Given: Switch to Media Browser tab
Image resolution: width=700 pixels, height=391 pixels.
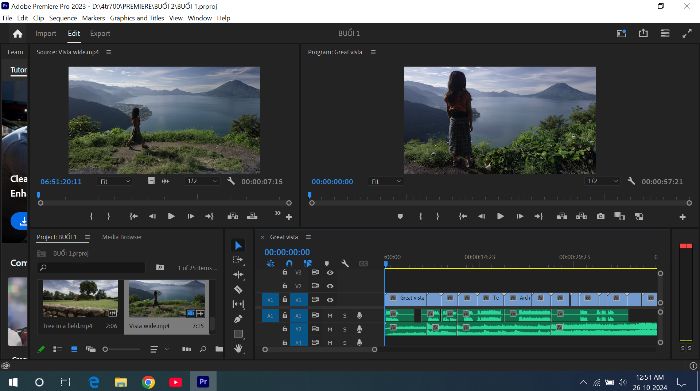Looking at the screenshot, I should click(x=122, y=237).
